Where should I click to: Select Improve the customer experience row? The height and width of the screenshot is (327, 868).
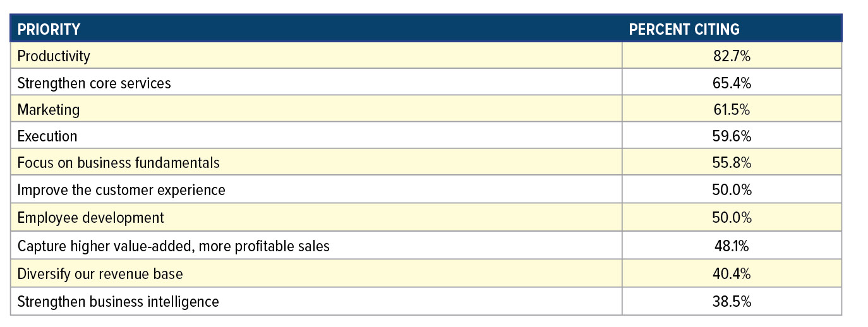coord(121,189)
